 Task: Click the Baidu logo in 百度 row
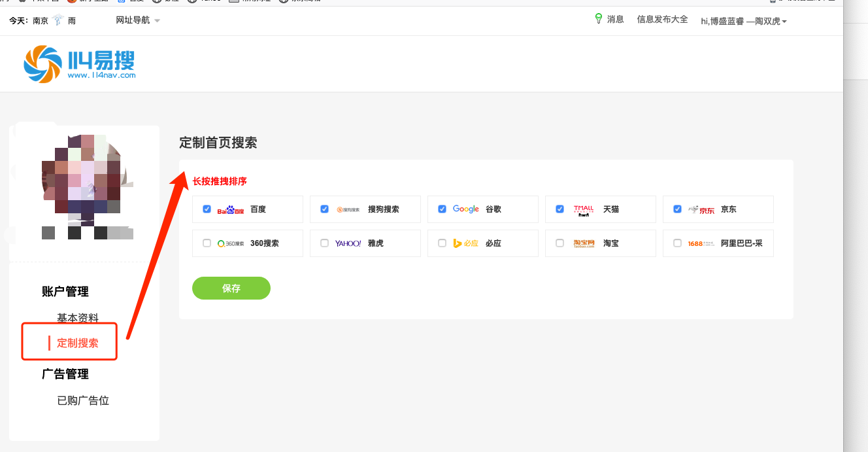pyautogui.click(x=231, y=210)
